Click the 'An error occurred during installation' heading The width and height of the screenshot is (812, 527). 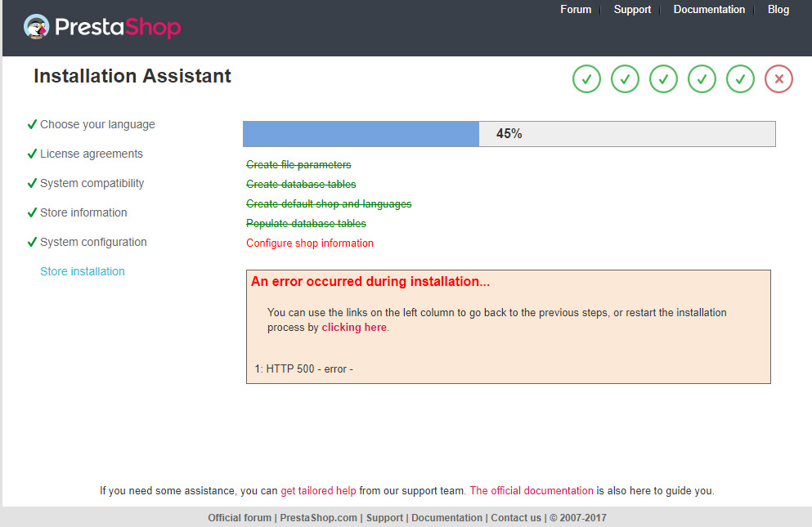click(x=370, y=282)
